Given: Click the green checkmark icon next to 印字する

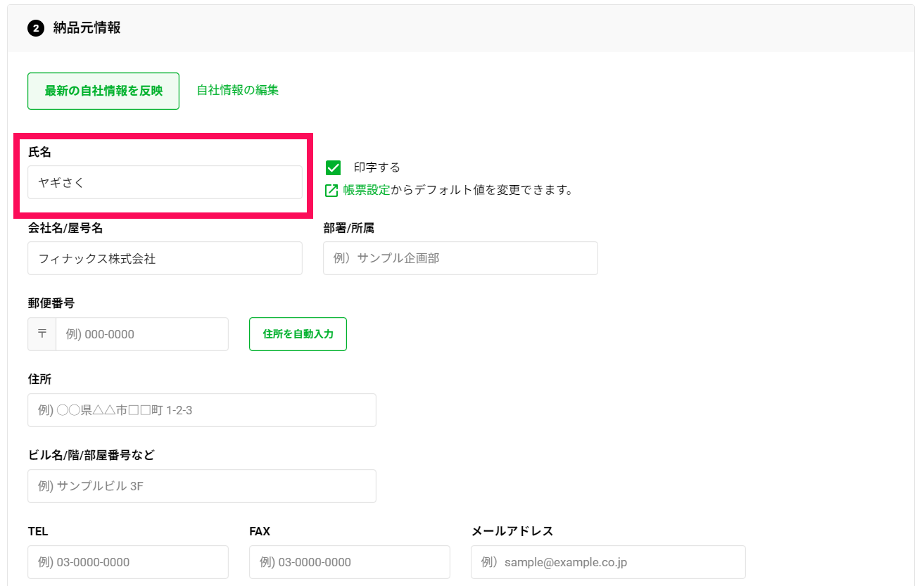Looking at the screenshot, I should point(332,167).
